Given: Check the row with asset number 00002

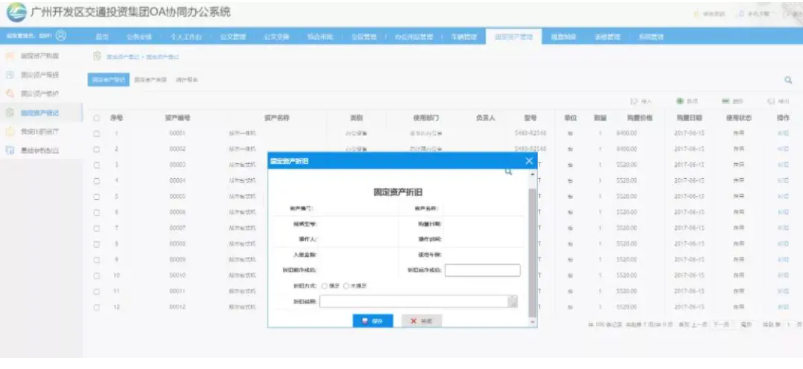Looking at the screenshot, I should coord(96,149).
